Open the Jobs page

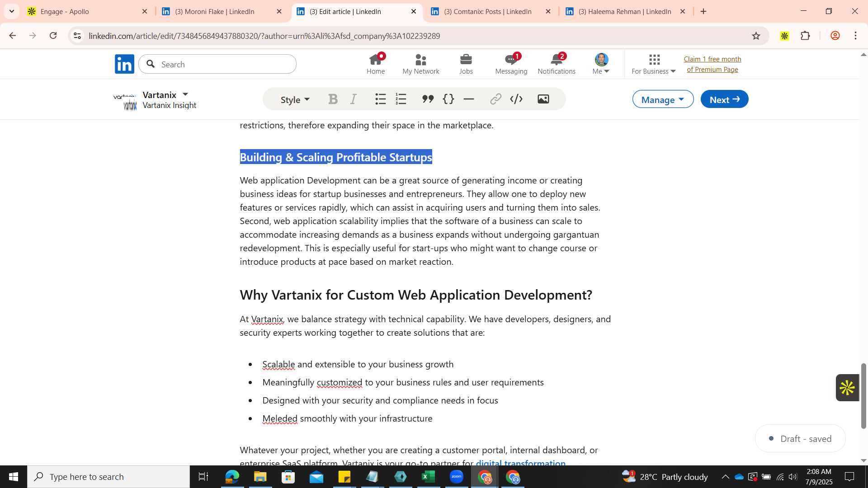[466, 64]
